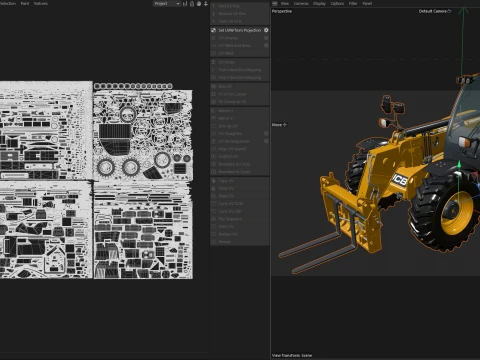Open options gear beside UV Weld and Relax
This screenshot has width=480, height=360.
pyautogui.click(x=266, y=46)
